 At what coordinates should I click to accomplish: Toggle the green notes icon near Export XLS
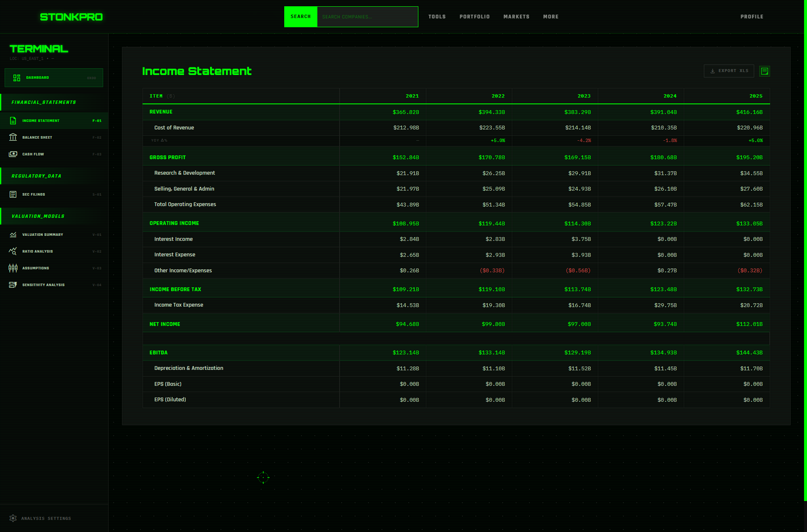(x=764, y=71)
